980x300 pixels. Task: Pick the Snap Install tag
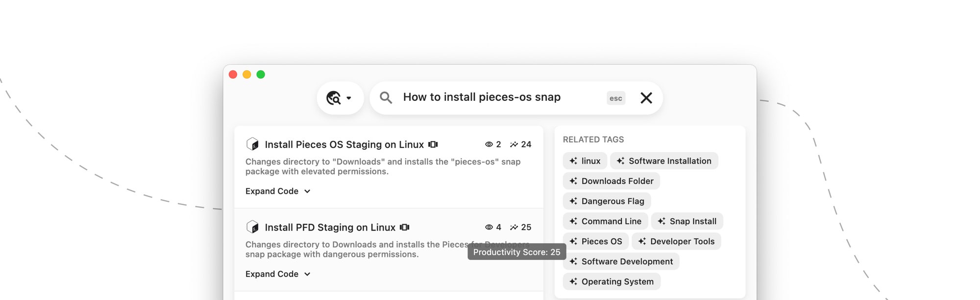[x=687, y=221]
